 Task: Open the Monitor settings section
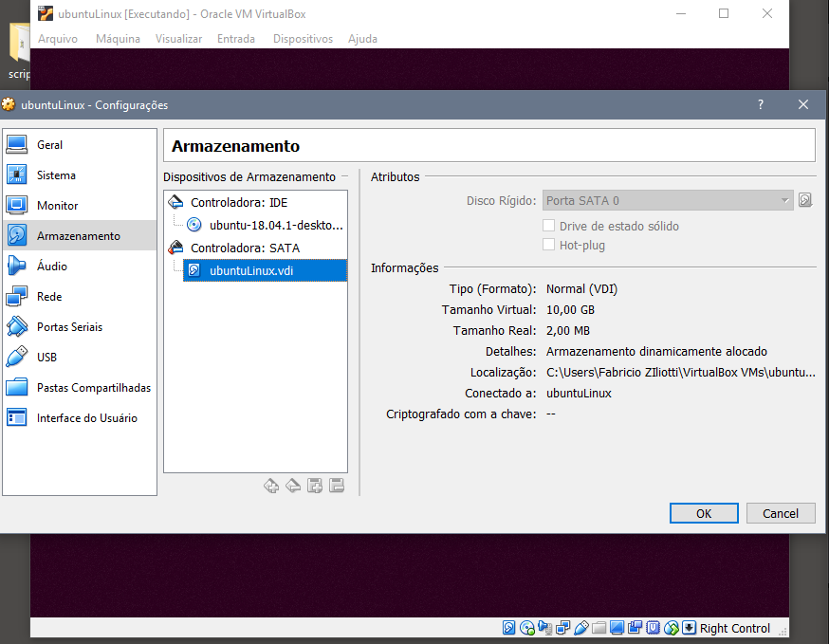[80, 205]
